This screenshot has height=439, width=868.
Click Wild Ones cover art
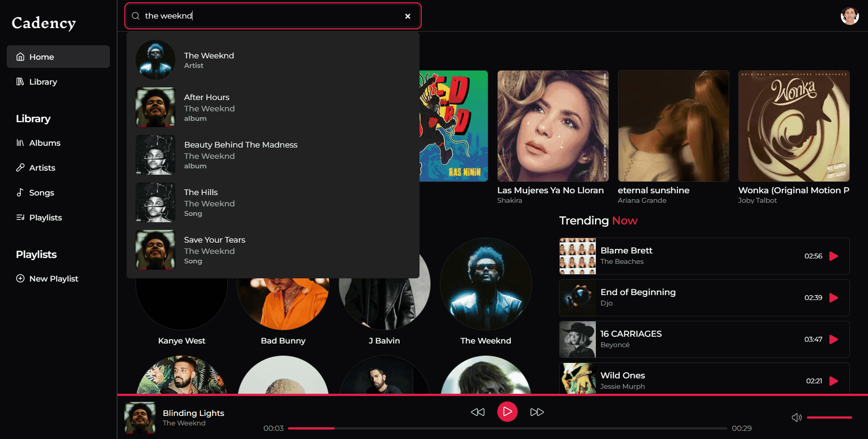[x=578, y=378]
